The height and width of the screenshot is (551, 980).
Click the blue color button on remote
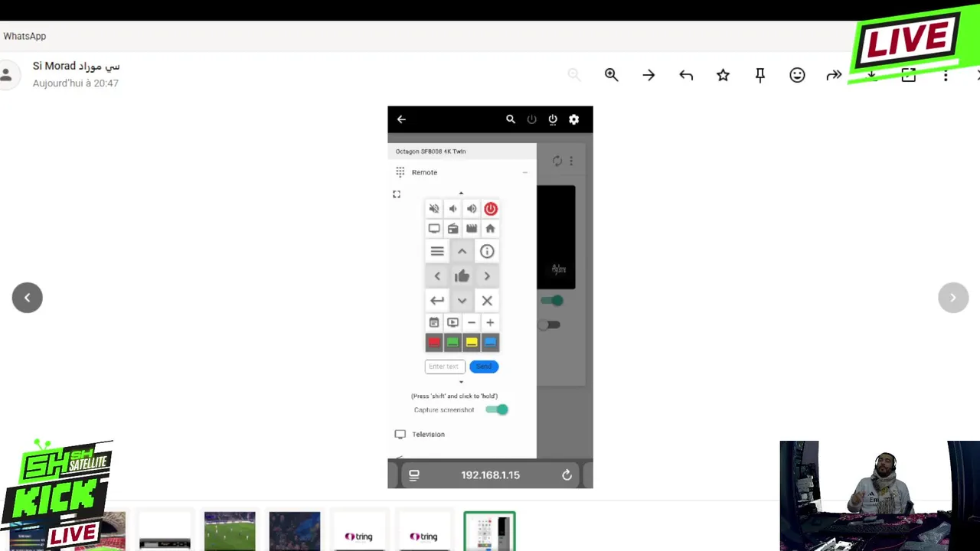(x=490, y=342)
